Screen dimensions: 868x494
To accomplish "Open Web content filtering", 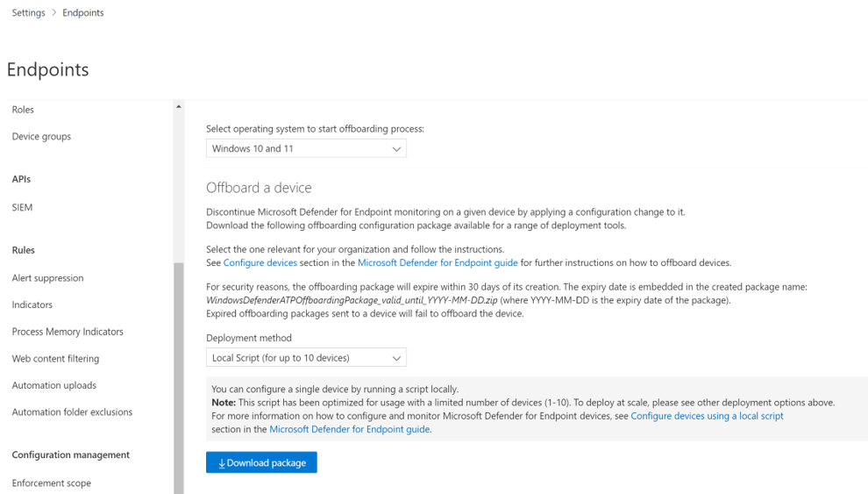I will (55, 358).
